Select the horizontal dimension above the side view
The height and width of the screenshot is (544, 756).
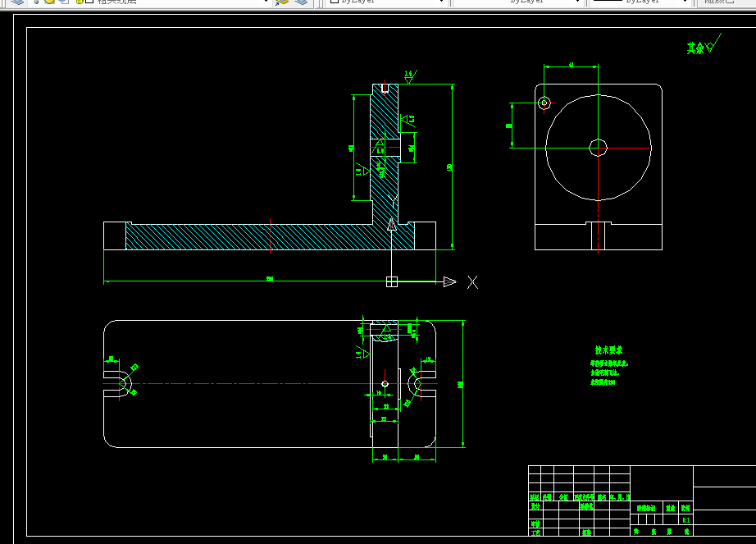pos(571,66)
